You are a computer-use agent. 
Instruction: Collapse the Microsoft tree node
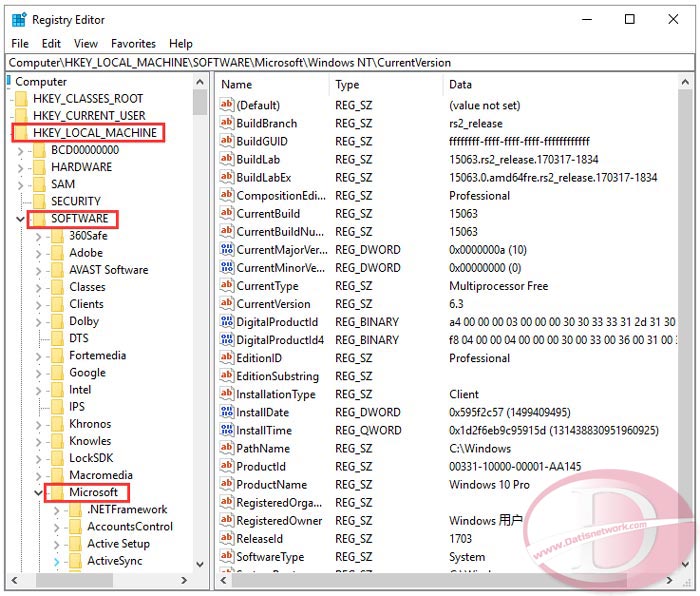38,492
